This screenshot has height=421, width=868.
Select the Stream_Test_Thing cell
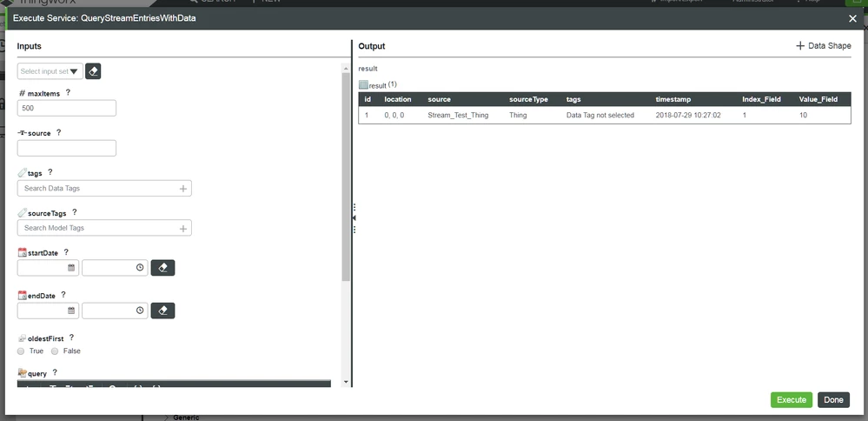pyautogui.click(x=458, y=115)
